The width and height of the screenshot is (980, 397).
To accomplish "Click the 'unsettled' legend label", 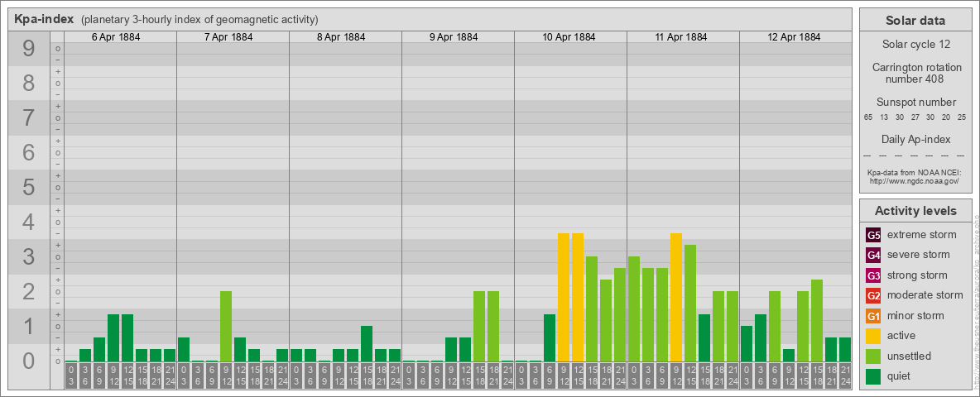I will [x=909, y=356].
